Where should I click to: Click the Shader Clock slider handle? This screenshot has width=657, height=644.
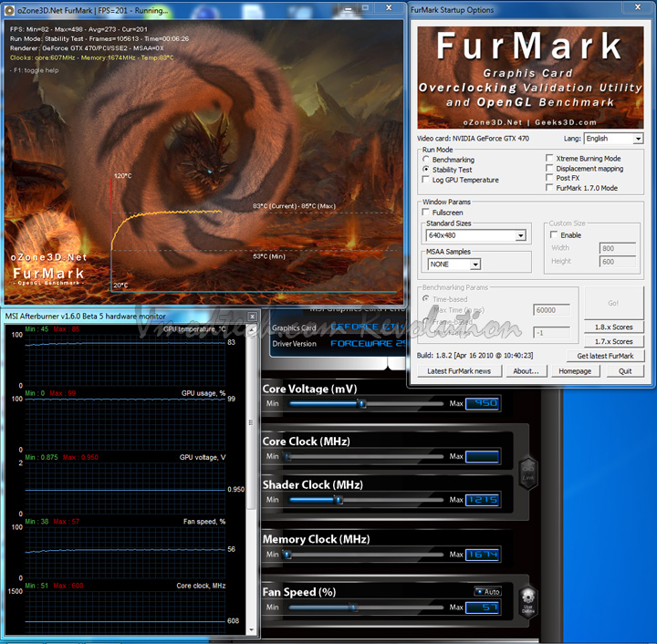click(x=339, y=500)
